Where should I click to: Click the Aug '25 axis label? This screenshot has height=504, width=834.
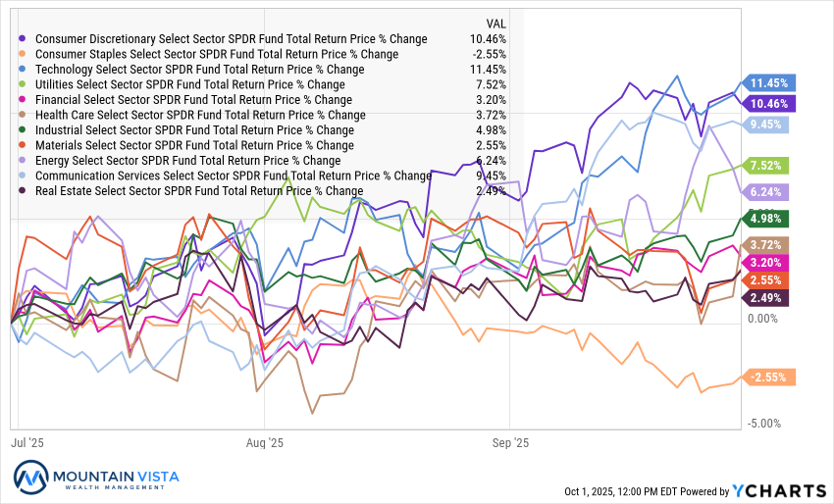[265, 442]
